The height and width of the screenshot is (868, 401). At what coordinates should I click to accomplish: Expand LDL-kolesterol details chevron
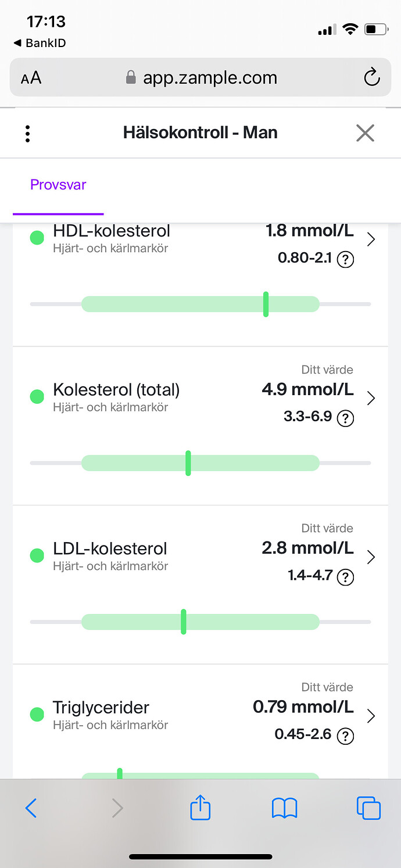coord(371,557)
